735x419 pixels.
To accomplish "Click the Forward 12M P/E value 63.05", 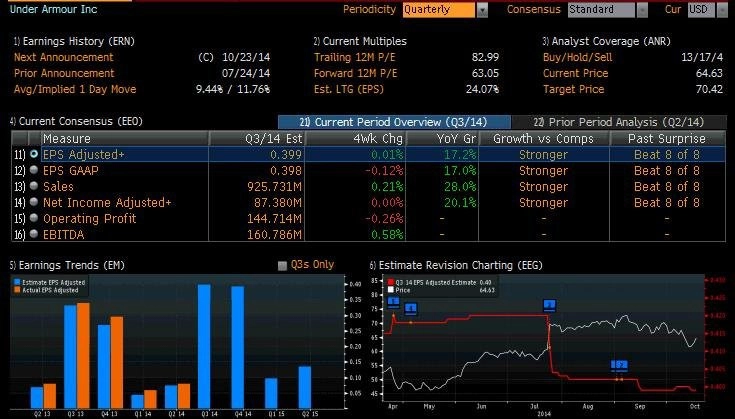I will (x=485, y=73).
